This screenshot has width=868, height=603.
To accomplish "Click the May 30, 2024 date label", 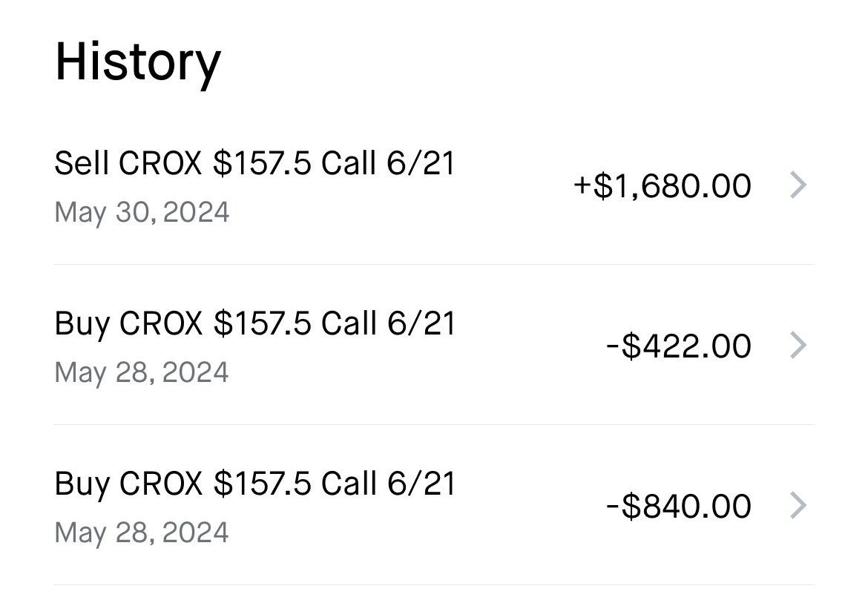I will coord(142,212).
